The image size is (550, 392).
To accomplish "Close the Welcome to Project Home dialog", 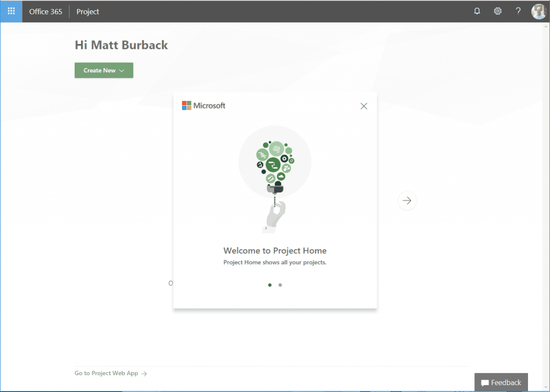I will [364, 106].
